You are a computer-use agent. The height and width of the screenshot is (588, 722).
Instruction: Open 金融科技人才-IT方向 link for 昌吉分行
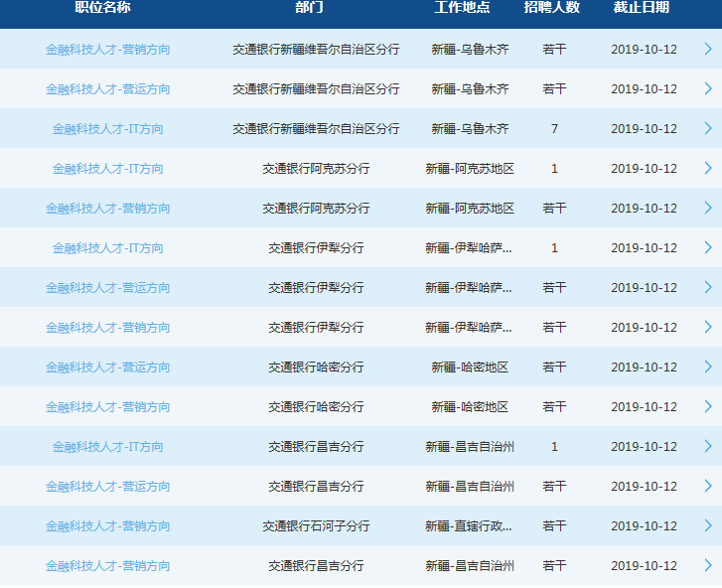(107, 446)
